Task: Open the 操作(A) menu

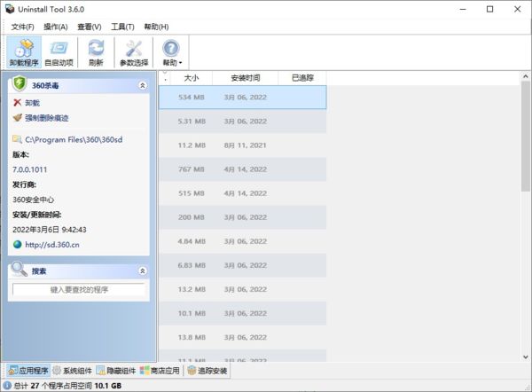Action: (56, 27)
